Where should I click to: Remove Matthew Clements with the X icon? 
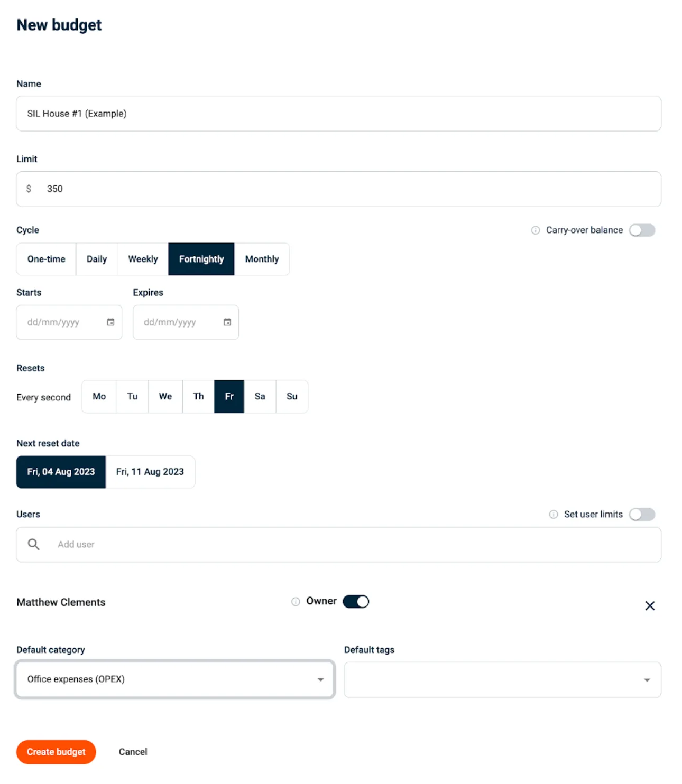tap(650, 606)
